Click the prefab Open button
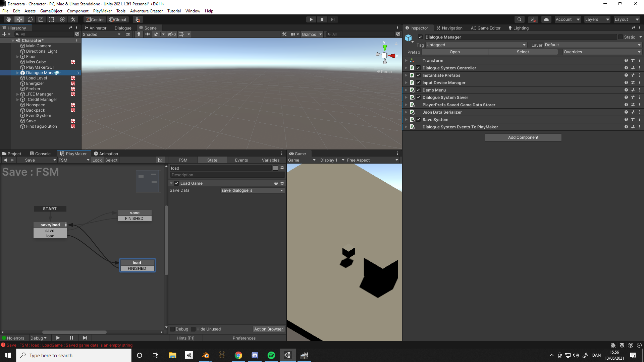Image resolution: width=644 pixels, height=362 pixels. coord(454,52)
